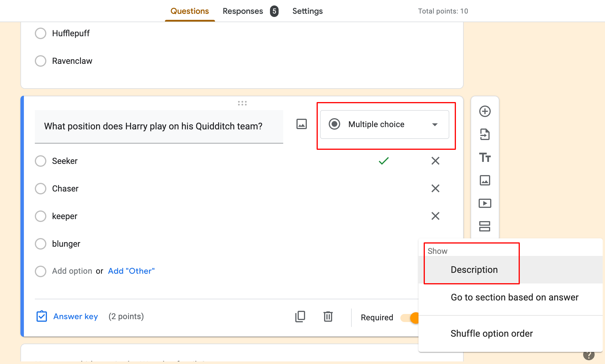Open the Settings tab

point(307,11)
